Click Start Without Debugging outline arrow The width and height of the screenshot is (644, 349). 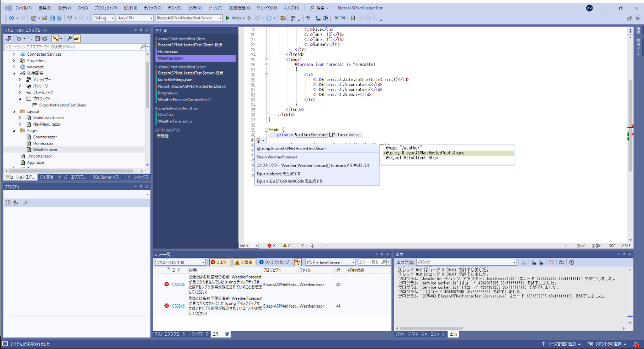point(249,18)
